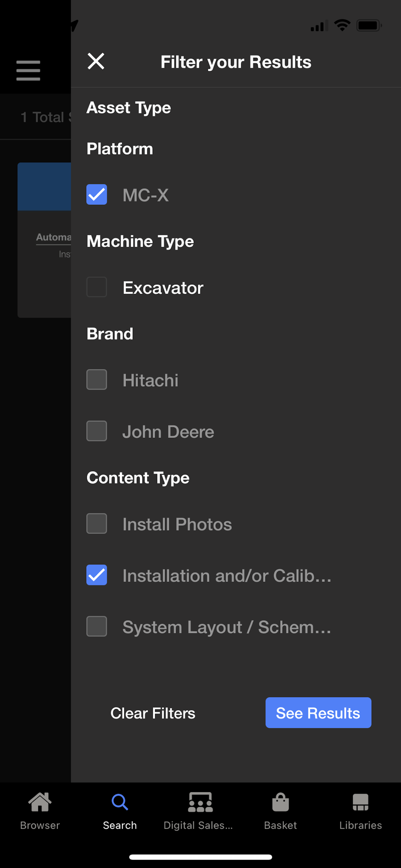Tap Clear Filters
This screenshot has height=868, width=401.
coord(153,713)
